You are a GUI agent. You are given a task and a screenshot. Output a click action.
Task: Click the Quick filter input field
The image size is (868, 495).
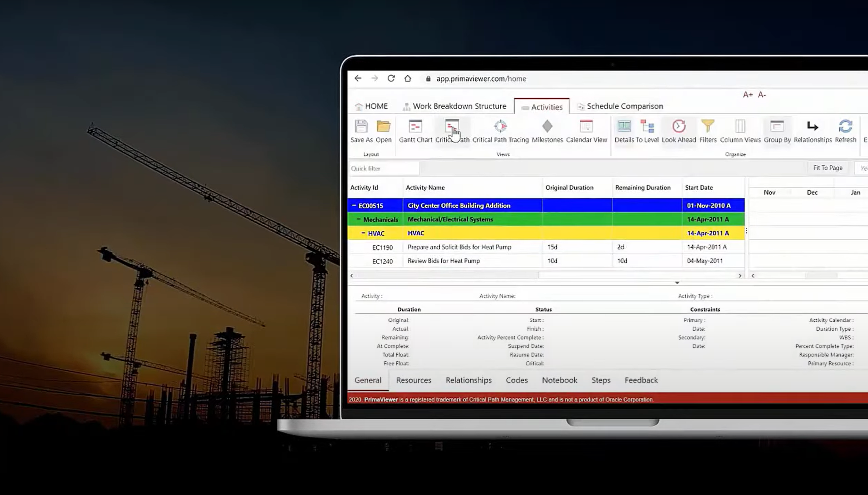(384, 169)
